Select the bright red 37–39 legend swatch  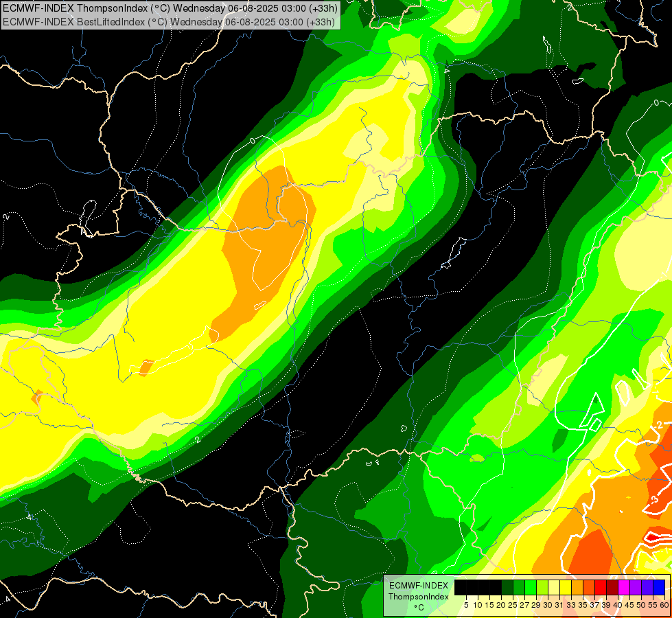point(601,588)
